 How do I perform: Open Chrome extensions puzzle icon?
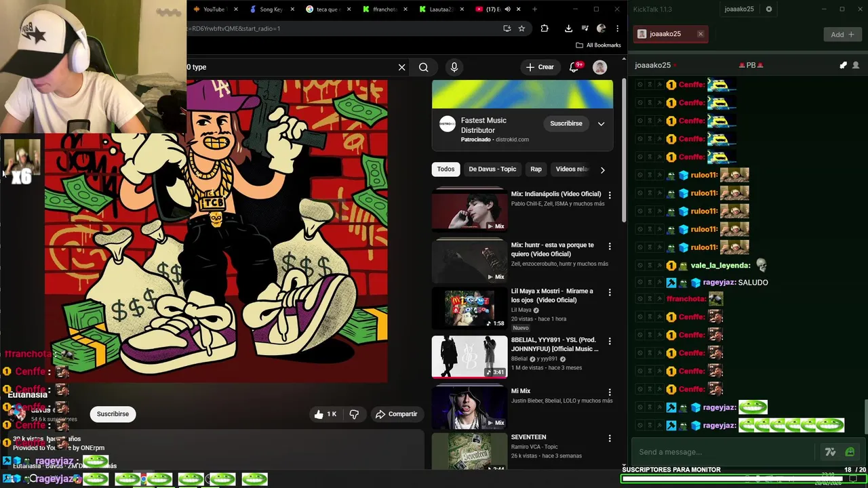[x=545, y=28]
